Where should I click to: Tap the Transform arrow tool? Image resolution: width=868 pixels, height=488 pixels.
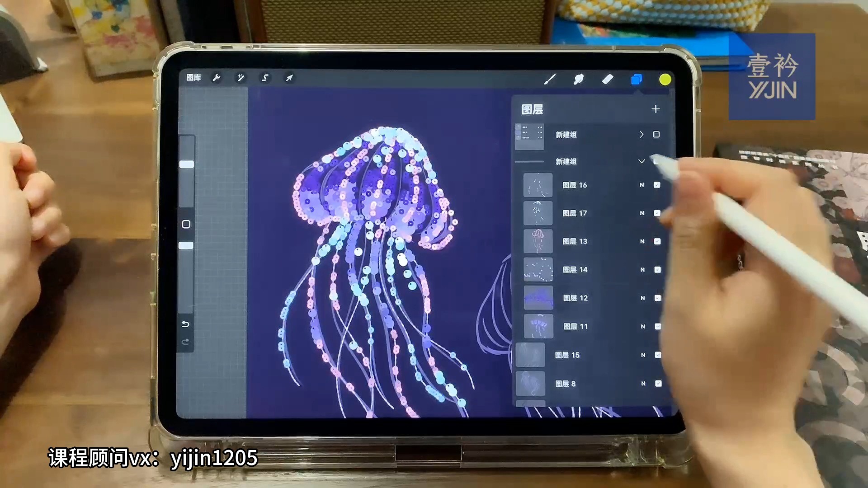click(288, 78)
